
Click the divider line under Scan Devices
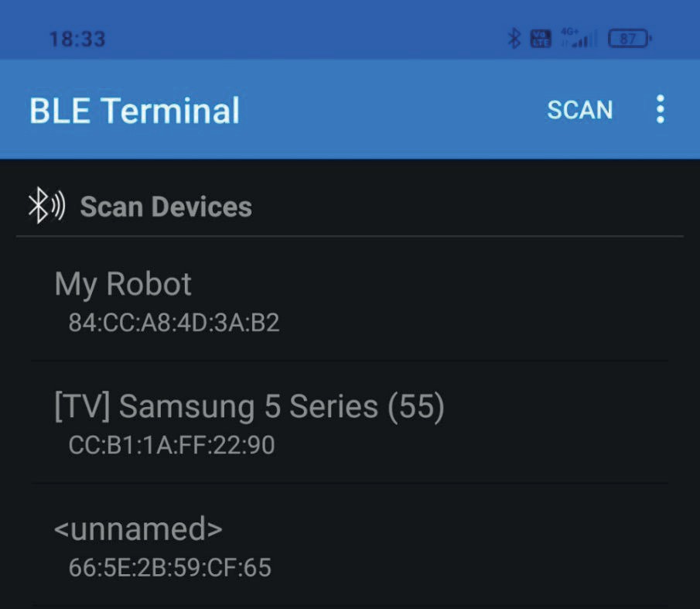(350, 236)
